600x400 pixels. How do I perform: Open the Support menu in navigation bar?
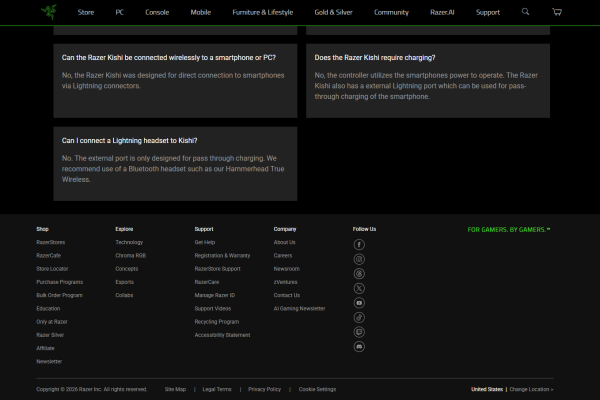488,12
